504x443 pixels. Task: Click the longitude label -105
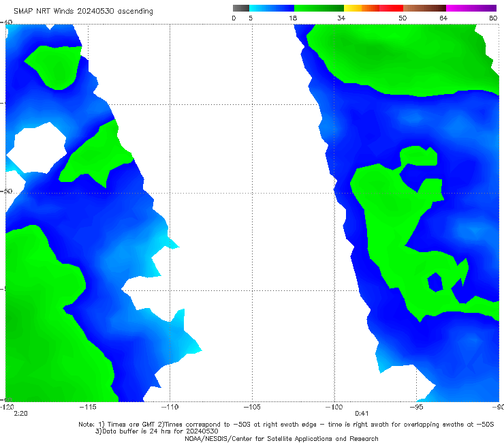point(252,407)
